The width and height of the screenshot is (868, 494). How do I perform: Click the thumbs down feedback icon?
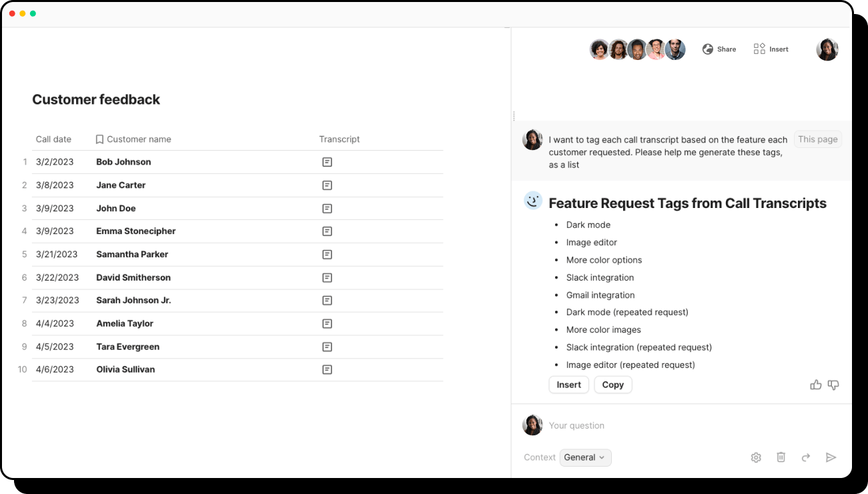tap(833, 385)
